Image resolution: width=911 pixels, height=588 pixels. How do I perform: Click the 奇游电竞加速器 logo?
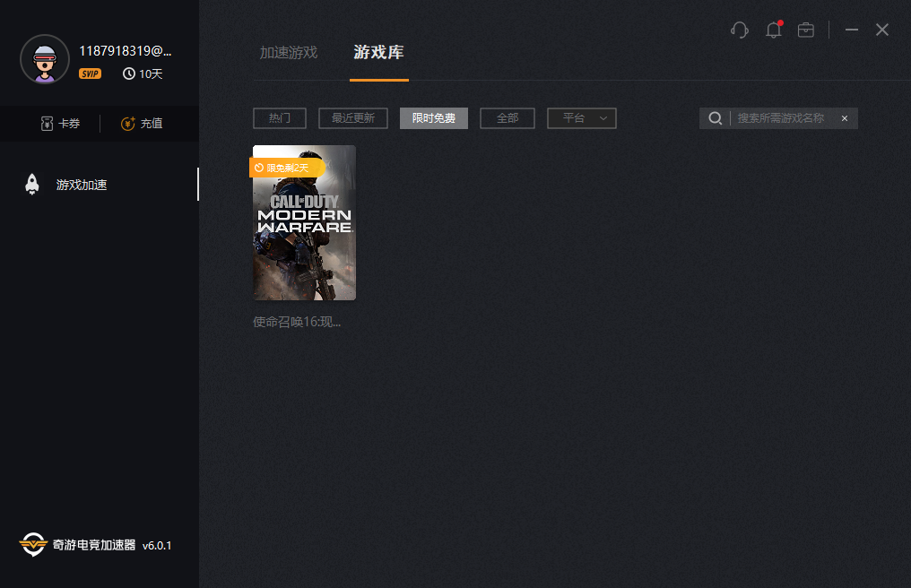(77, 545)
